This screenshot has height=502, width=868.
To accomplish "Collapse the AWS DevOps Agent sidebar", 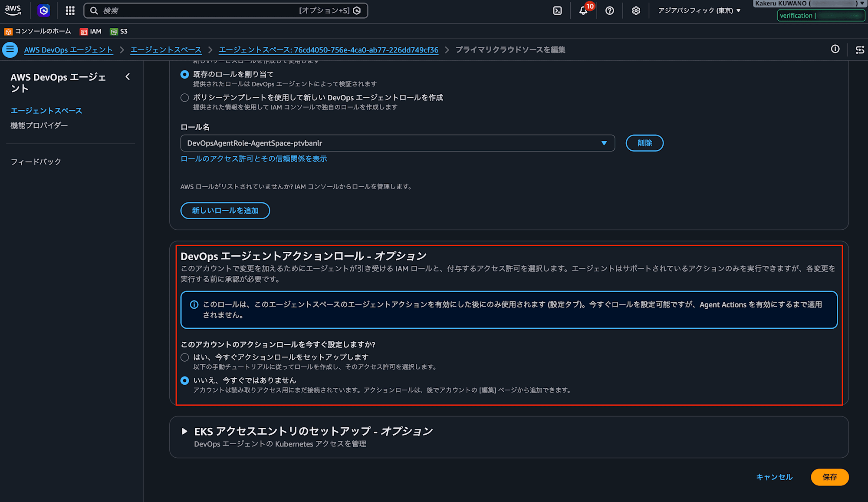I will [x=128, y=77].
